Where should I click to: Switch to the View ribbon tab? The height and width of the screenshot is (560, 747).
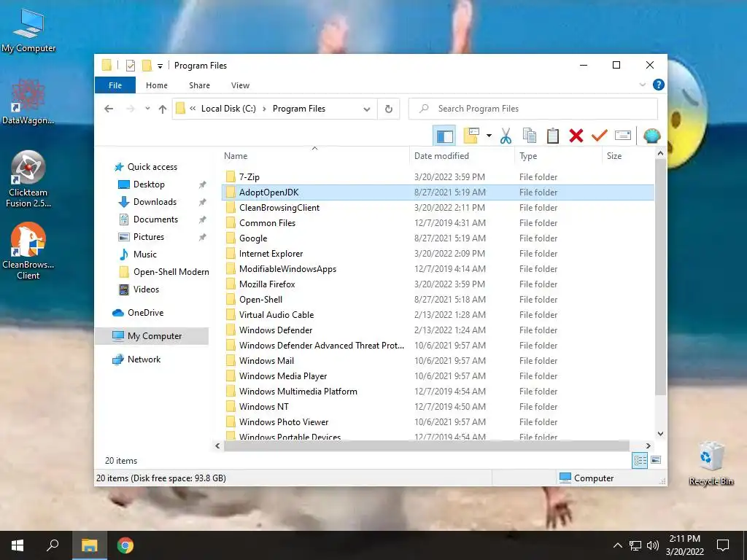[240, 85]
